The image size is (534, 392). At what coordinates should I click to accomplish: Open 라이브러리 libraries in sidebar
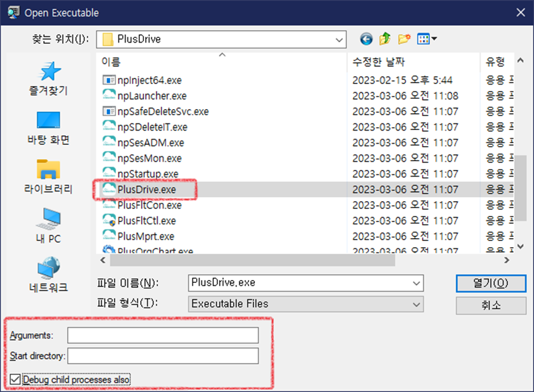coord(48,177)
